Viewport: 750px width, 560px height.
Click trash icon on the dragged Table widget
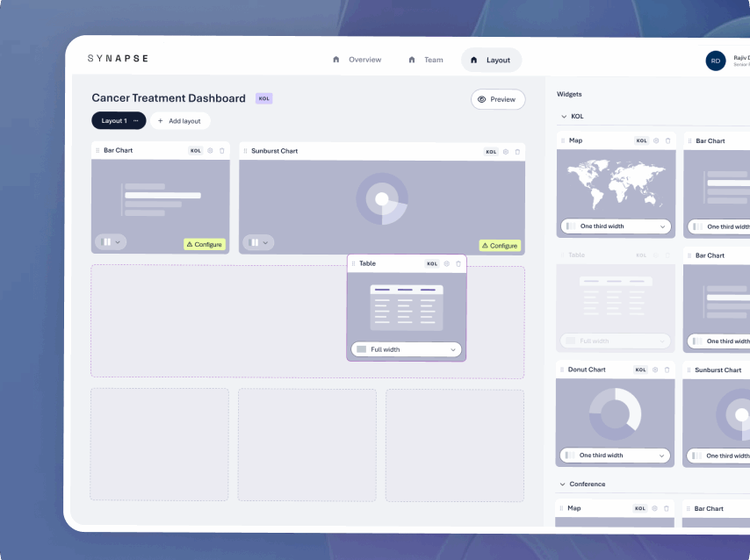coord(458,263)
